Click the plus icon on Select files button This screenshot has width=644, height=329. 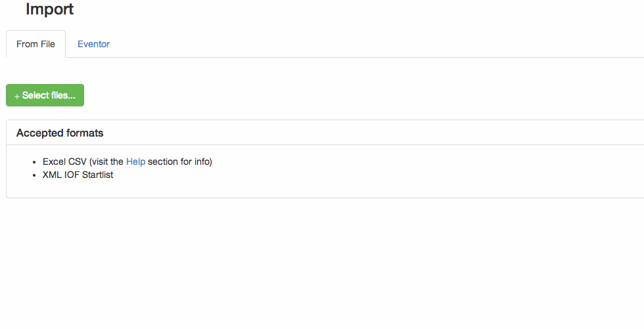click(x=17, y=97)
